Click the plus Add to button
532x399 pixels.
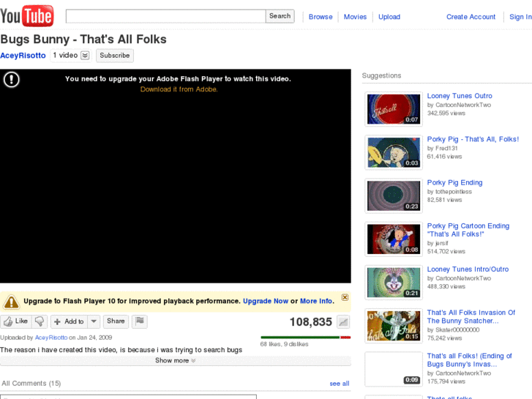coord(70,321)
